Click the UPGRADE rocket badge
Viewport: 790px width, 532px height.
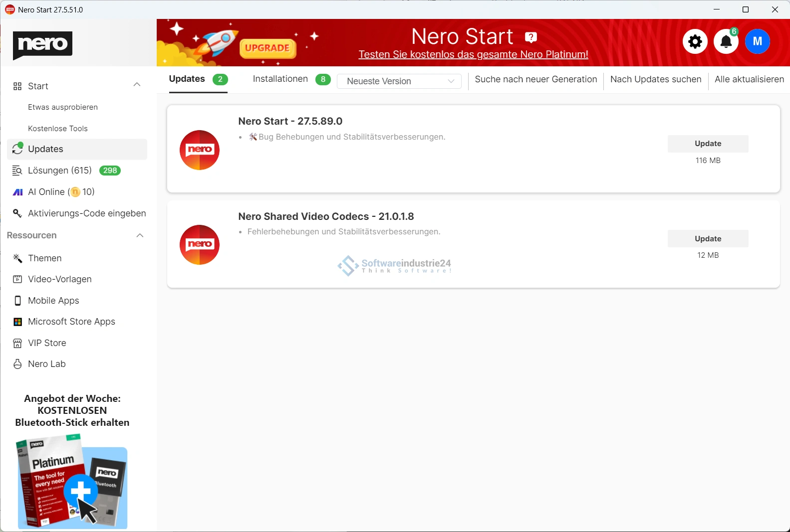click(x=267, y=48)
